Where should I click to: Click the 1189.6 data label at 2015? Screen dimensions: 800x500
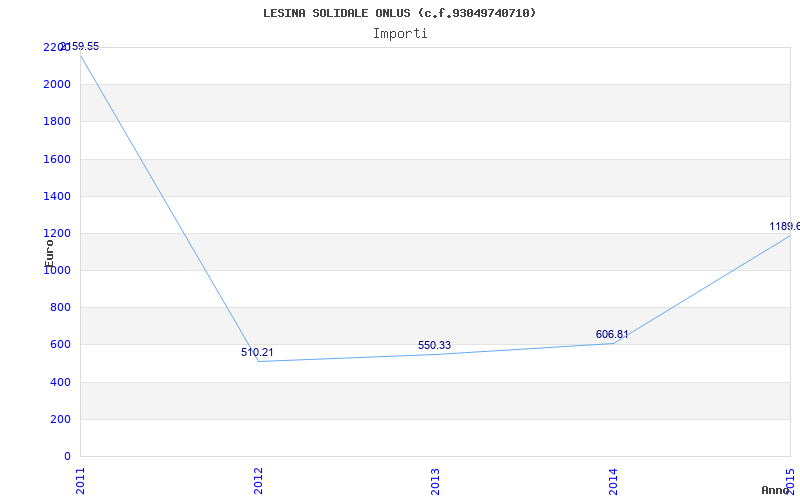(x=785, y=227)
